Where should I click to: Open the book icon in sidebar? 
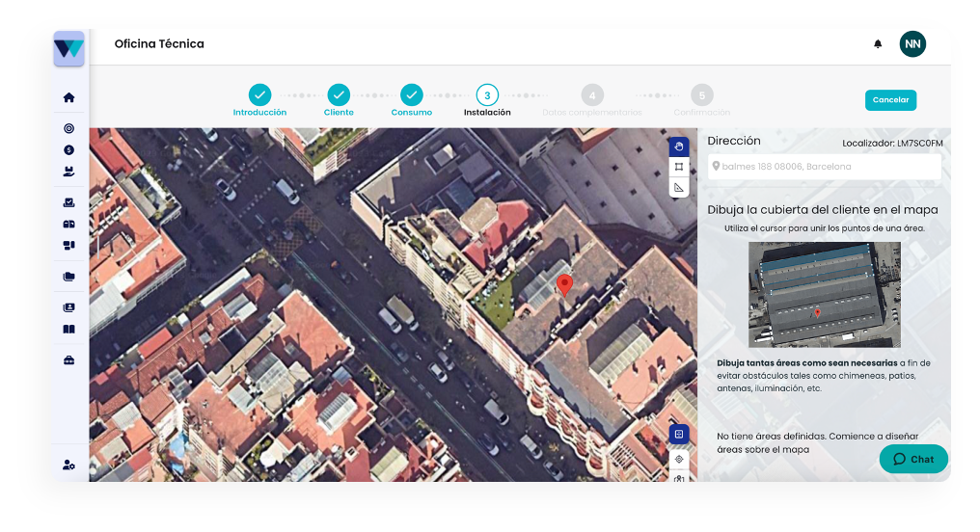[x=68, y=329]
